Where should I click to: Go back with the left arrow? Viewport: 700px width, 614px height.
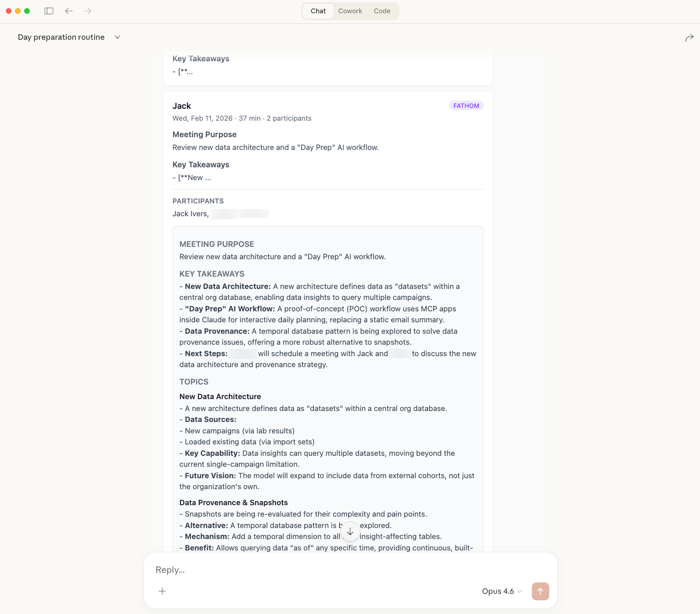tap(69, 11)
